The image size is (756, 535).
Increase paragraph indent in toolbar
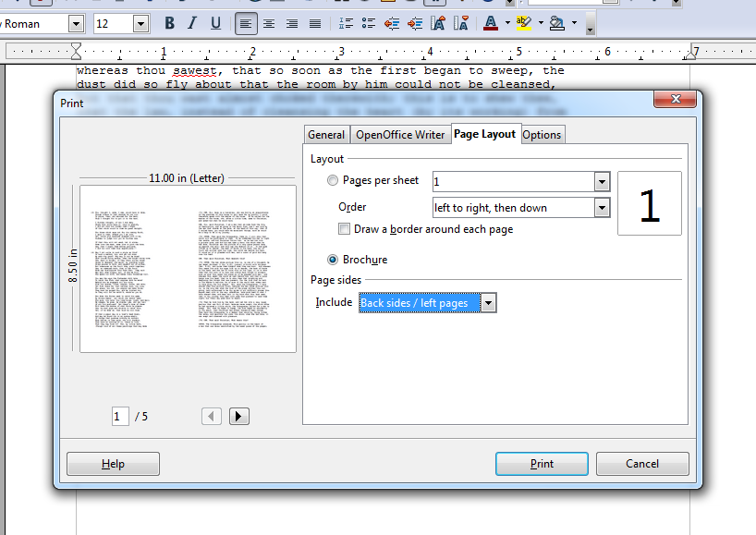(415, 23)
